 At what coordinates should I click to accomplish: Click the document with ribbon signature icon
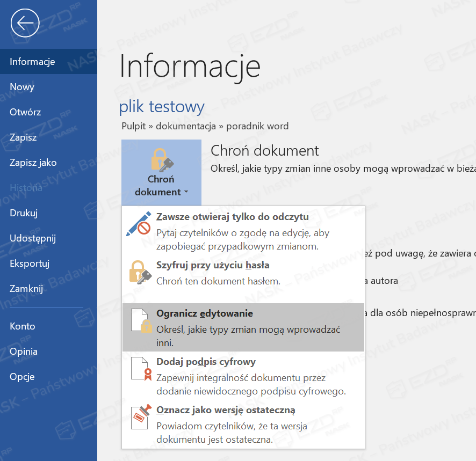(x=139, y=369)
